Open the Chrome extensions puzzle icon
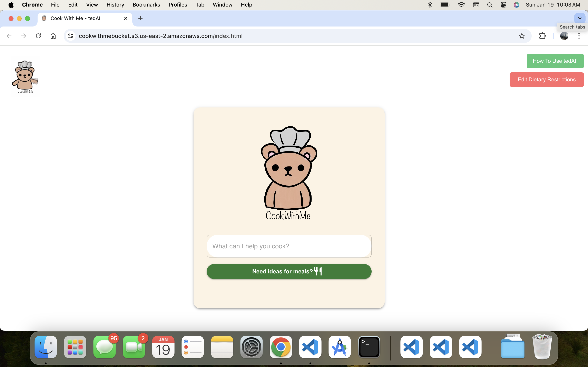 point(542,36)
